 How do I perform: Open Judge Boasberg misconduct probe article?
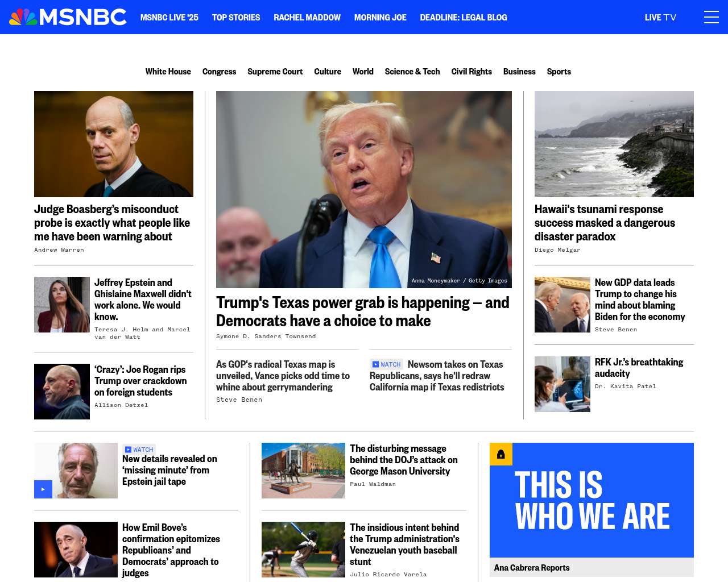coord(112,223)
